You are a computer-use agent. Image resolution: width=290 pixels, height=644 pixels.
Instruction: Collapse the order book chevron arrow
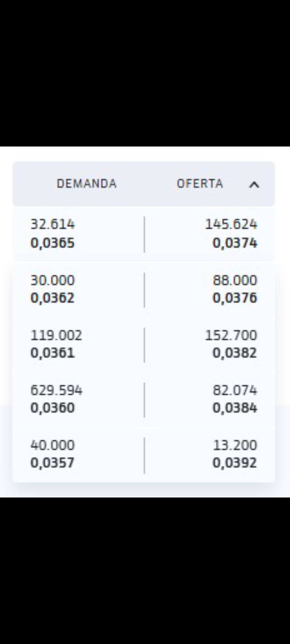[254, 185]
